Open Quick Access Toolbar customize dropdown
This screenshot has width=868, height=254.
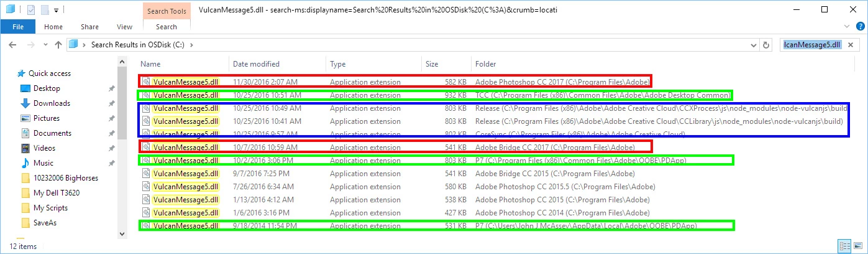tap(56, 10)
